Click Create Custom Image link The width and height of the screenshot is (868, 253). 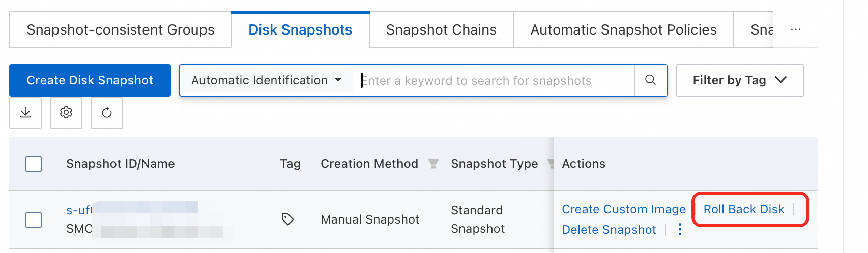pos(624,209)
